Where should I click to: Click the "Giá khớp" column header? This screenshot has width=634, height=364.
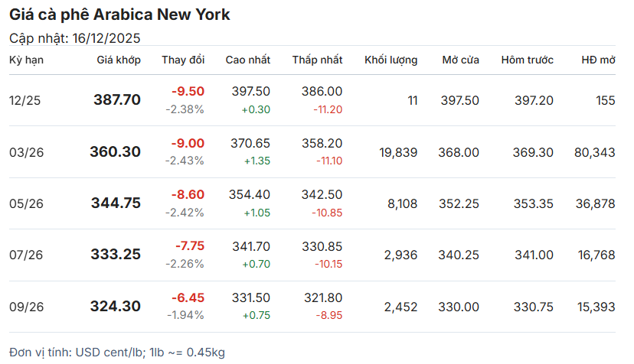tap(119, 60)
